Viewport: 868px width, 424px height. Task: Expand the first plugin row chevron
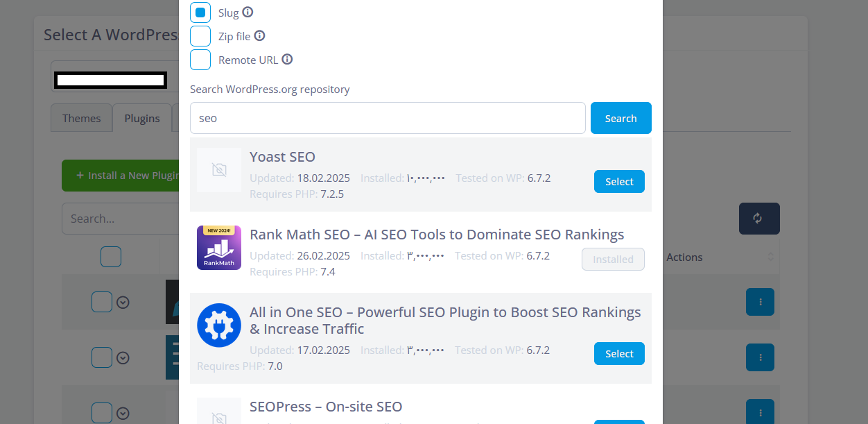pyautogui.click(x=123, y=302)
